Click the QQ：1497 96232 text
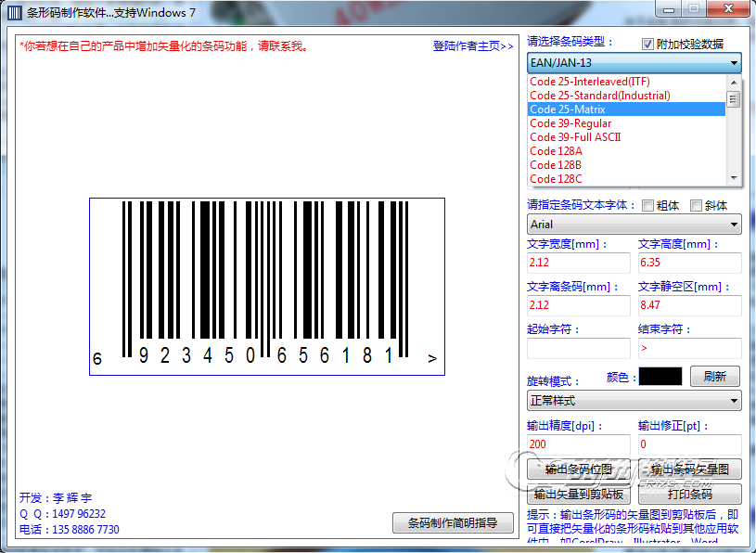The image size is (756, 553). (x=63, y=514)
